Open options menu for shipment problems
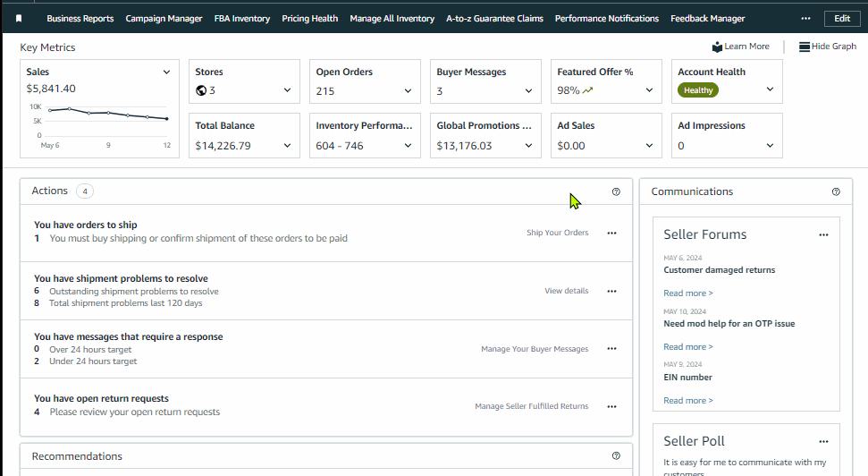868x476 pixels. (x=611, y=291)
